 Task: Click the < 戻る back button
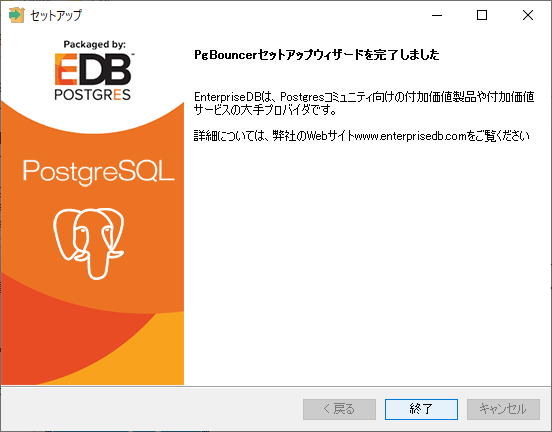pyautogui.click(x=339, y=409)
